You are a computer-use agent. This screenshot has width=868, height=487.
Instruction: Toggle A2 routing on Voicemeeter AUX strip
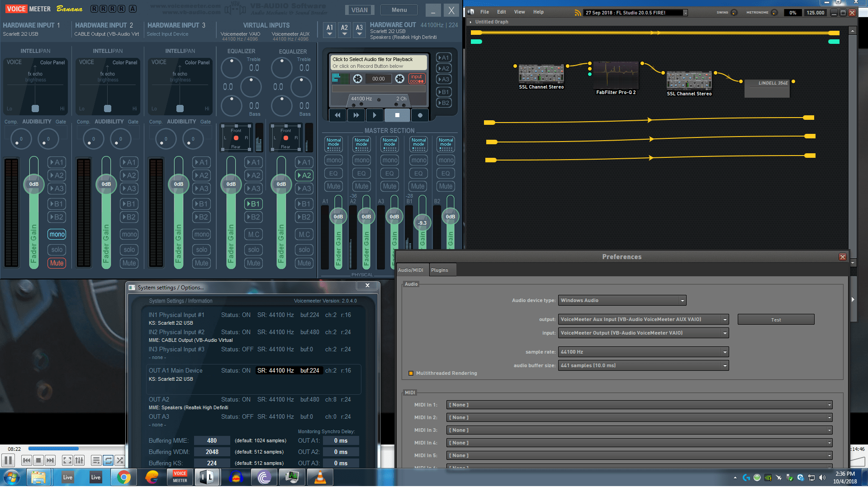(304, 175)
